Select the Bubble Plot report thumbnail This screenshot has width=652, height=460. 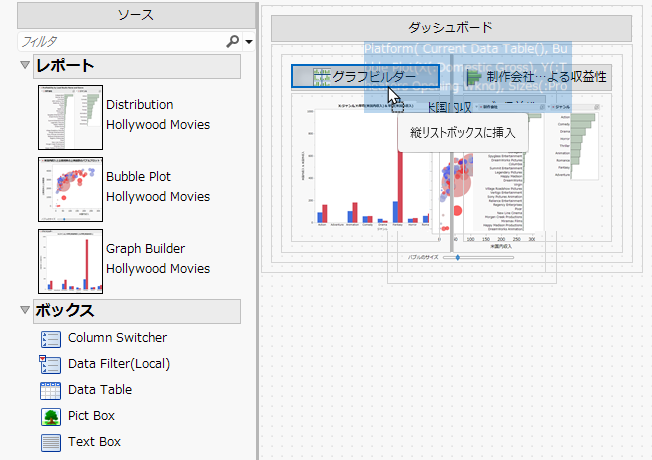tap(70, 189)
